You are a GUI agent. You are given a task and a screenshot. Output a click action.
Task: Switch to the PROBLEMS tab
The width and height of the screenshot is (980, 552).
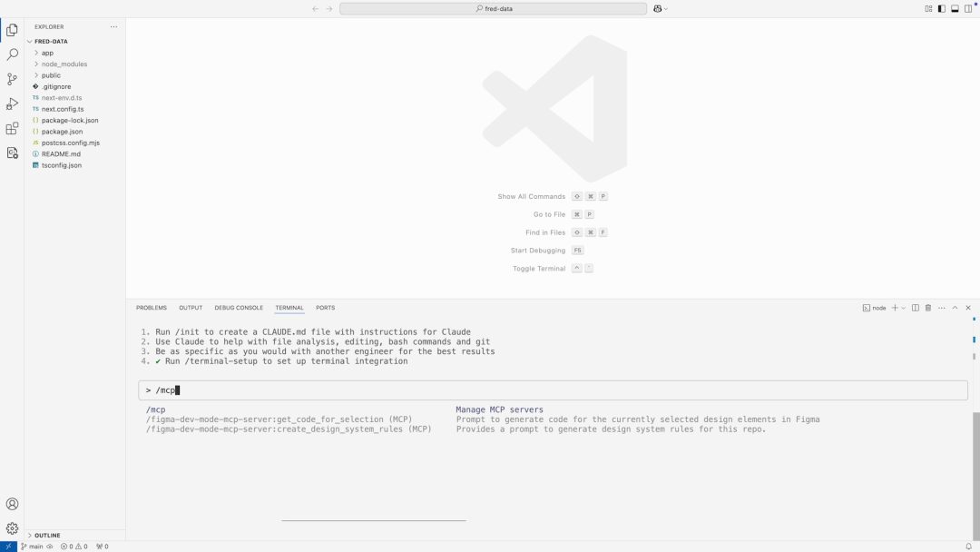point(152,308)
